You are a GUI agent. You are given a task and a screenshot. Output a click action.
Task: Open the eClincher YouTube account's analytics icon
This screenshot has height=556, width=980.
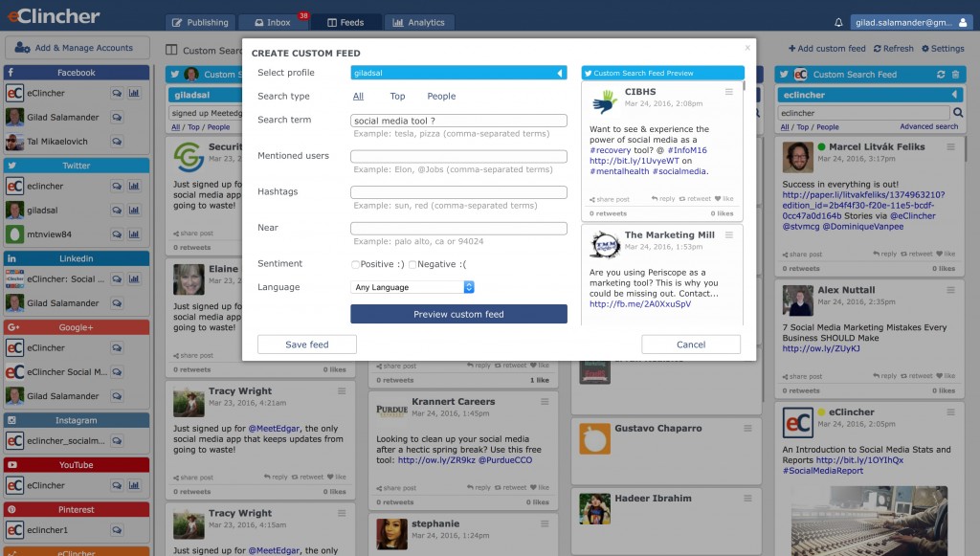(x=134, y=485)
